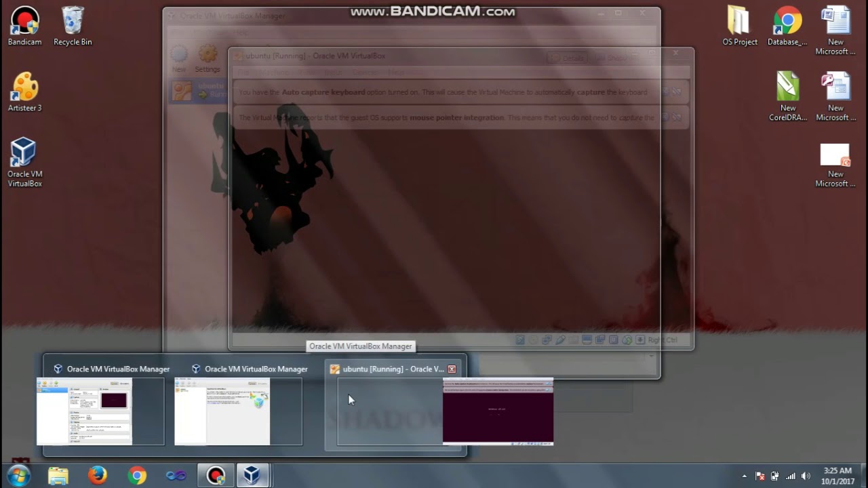Open the Database_ Chrome shortcut on desktop
The height and width of the screenshot is (488, 868).
pyautogui.click(x=787, y=26)
